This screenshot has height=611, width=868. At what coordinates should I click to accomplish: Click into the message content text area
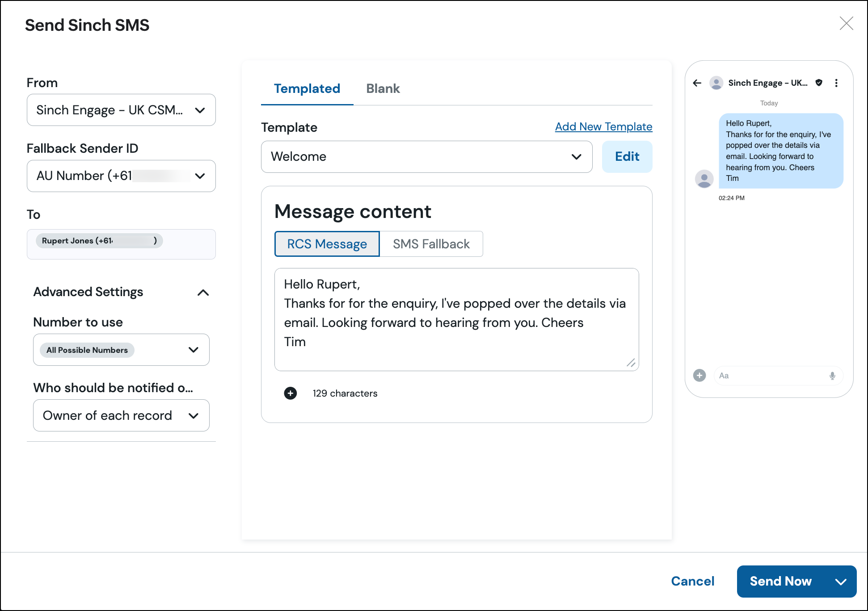pos(456,319)
